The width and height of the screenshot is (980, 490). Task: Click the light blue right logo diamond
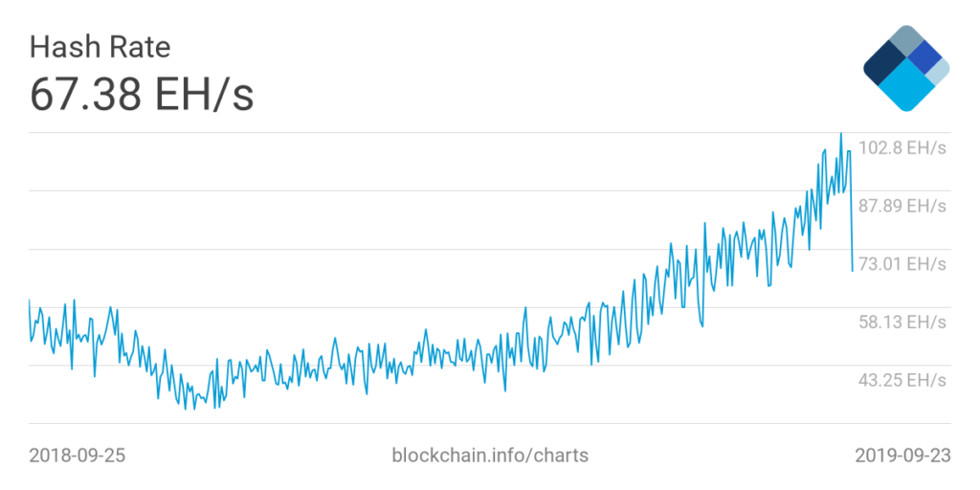click(x=940, y=73)
